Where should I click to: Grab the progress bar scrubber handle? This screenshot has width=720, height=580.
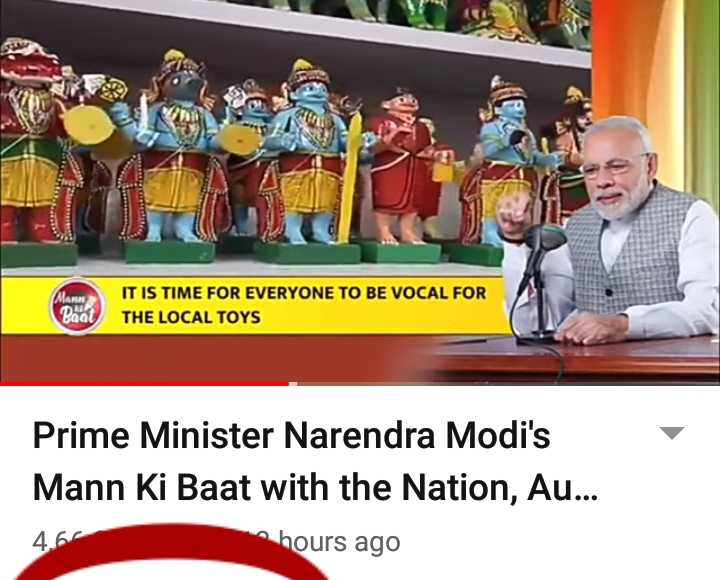tap(292, 383)
